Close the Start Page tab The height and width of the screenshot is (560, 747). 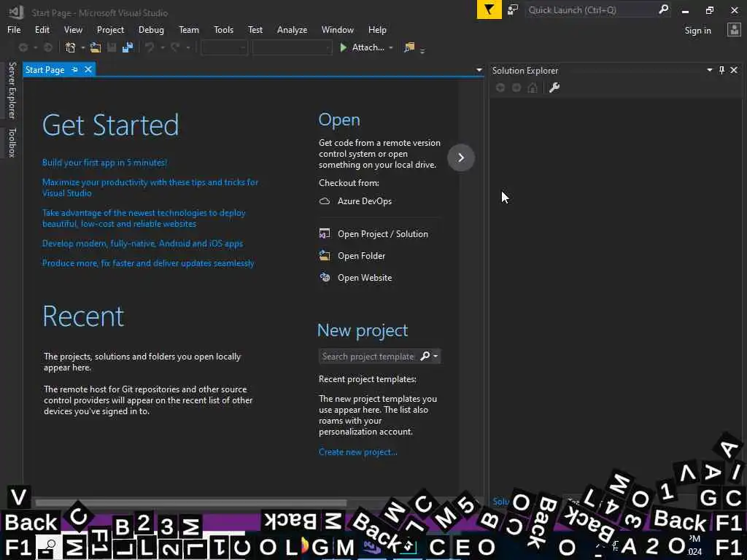[x=88, y=70]
